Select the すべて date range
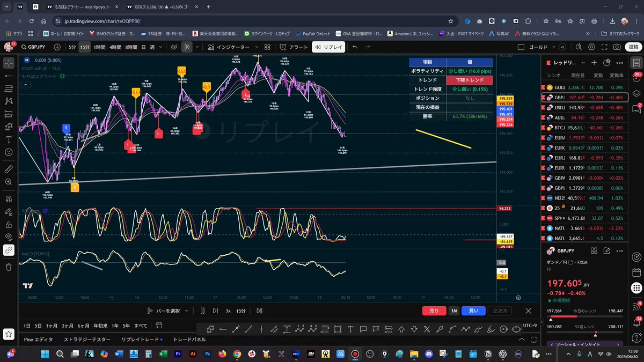Screen dimensions: 644x362 (x=141, y=326)
